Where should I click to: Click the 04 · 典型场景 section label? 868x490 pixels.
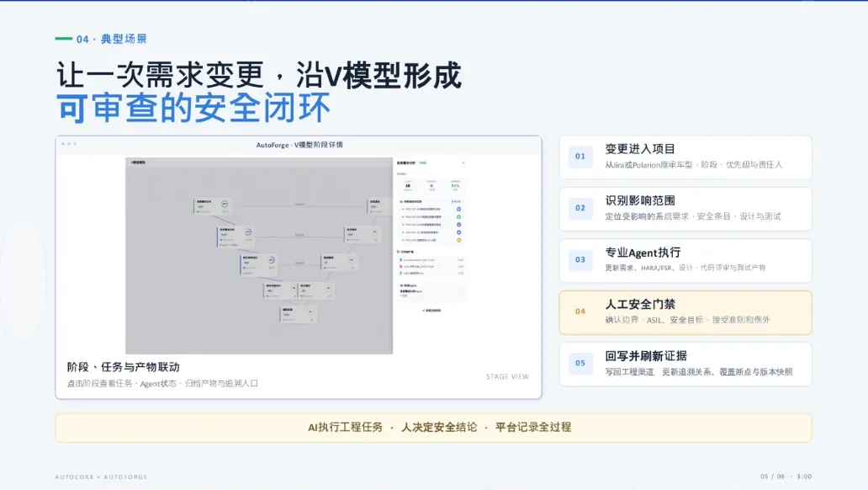[x=112, y=39]
